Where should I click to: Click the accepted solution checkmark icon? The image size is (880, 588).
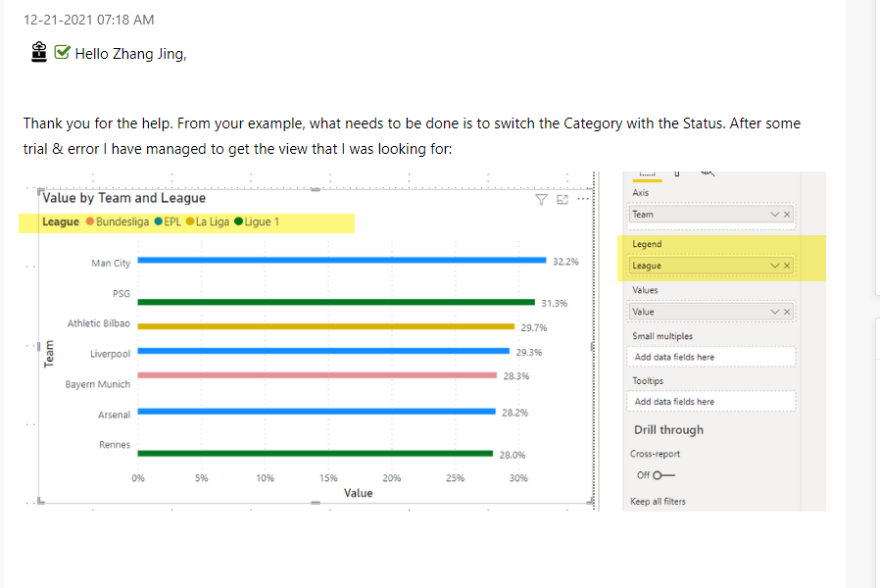pyautogui.click(x=62, y=52)
